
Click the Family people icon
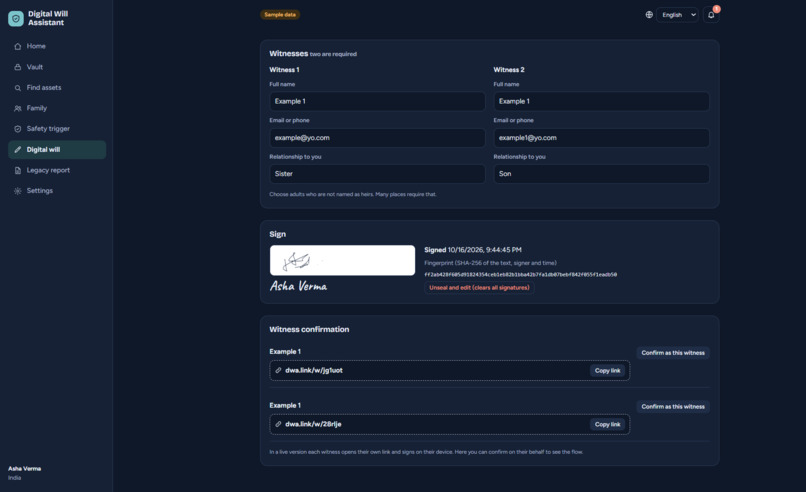17,108
